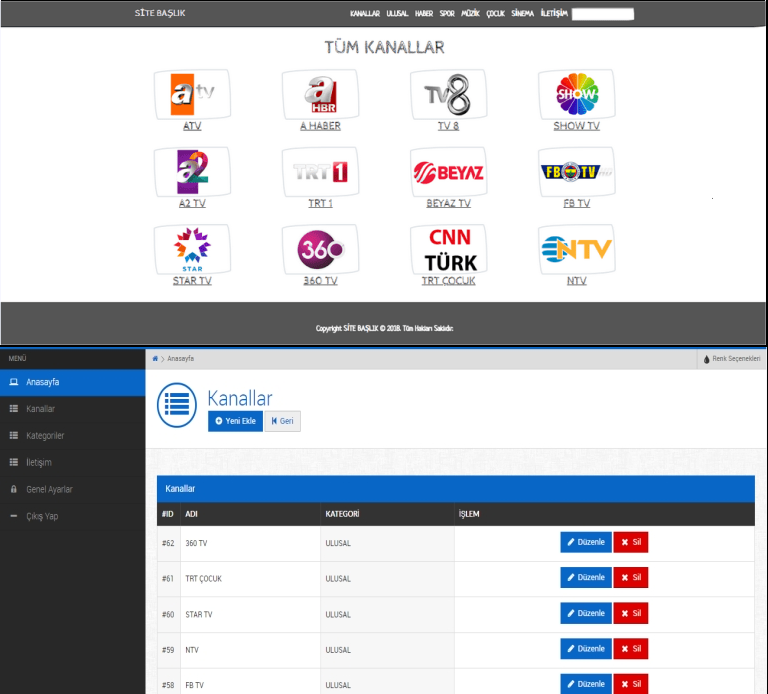Open the ATV channel logo
The width and height of the screenshot is (768, 694).
(x=192, y=94)
